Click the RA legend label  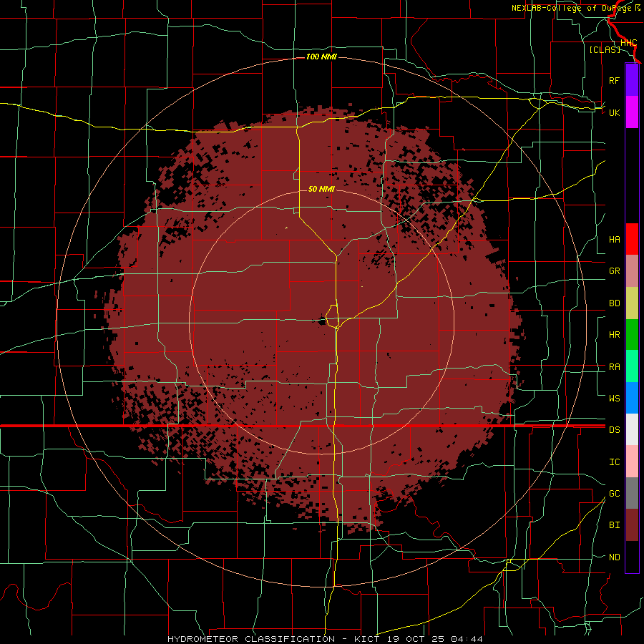point(614,367)
